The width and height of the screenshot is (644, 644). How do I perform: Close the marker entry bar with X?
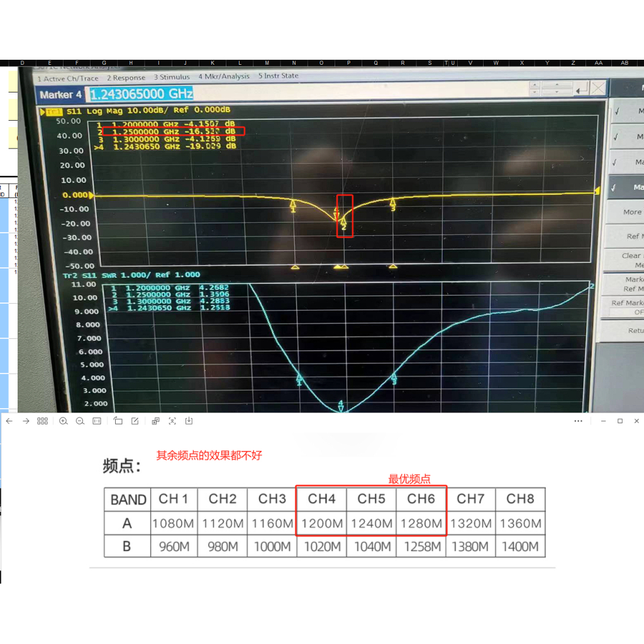[x=598, y=88]
